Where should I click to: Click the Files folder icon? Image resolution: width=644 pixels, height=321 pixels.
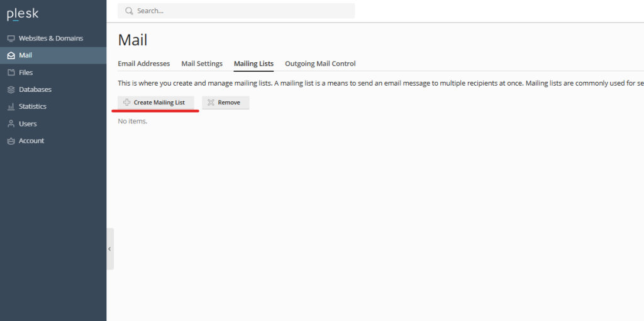(x=11, y=72)
